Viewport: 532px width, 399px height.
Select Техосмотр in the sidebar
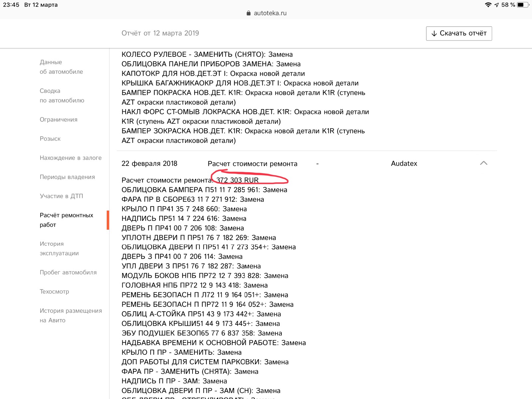[55, 292]
